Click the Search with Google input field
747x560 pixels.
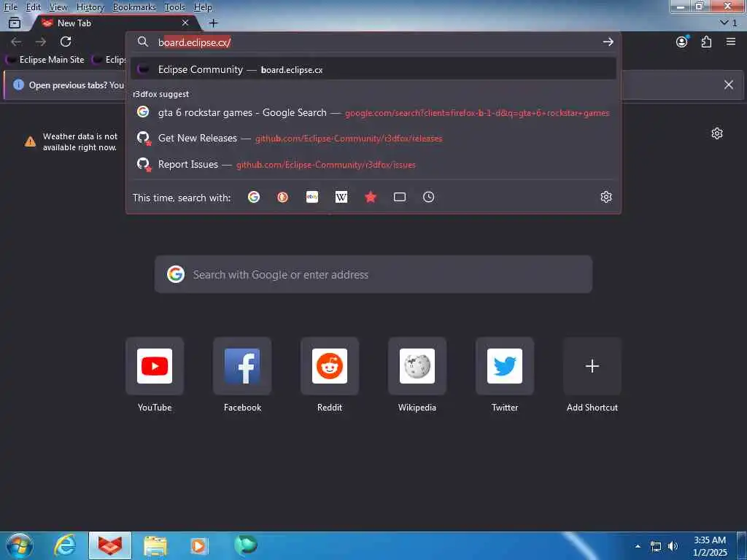point(373,274)
